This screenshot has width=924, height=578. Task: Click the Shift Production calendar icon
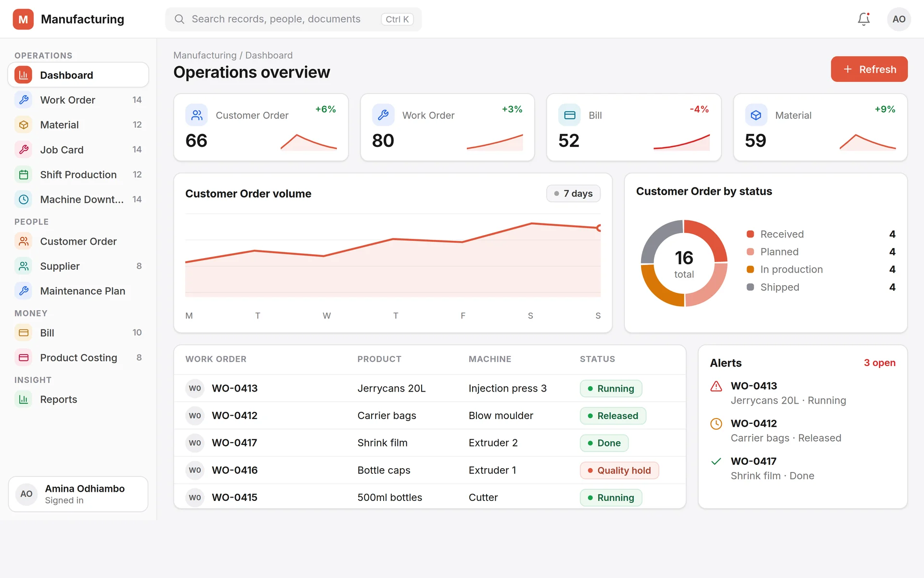click(24, 174)
